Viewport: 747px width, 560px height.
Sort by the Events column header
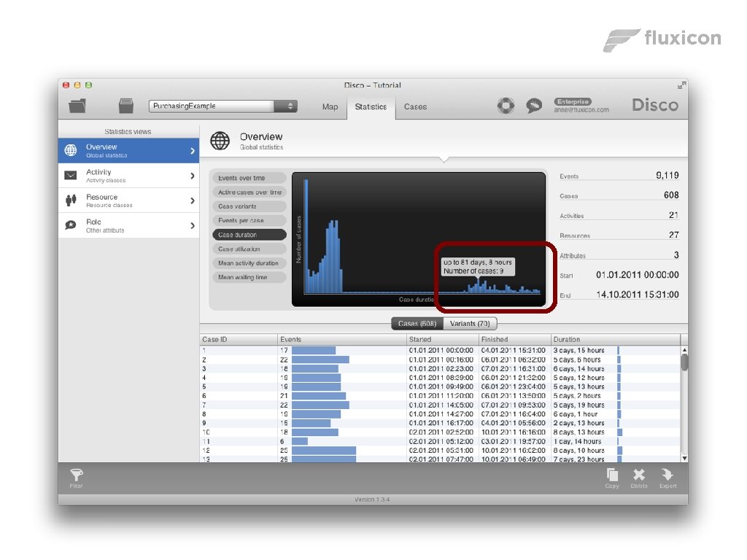[341, 340]
